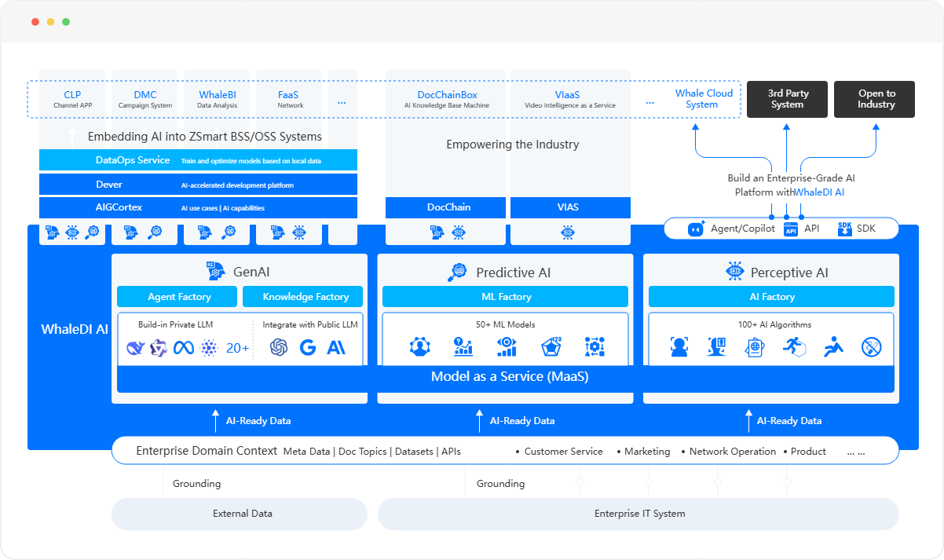Click the Google G logo

pyautogui.click(x=307, y=347)
